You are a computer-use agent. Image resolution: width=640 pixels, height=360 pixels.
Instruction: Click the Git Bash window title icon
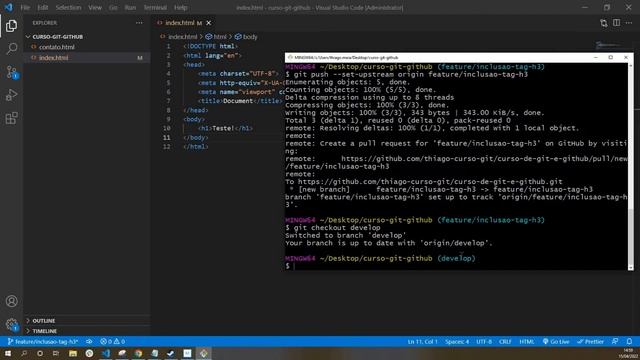(x=290, y=58)
